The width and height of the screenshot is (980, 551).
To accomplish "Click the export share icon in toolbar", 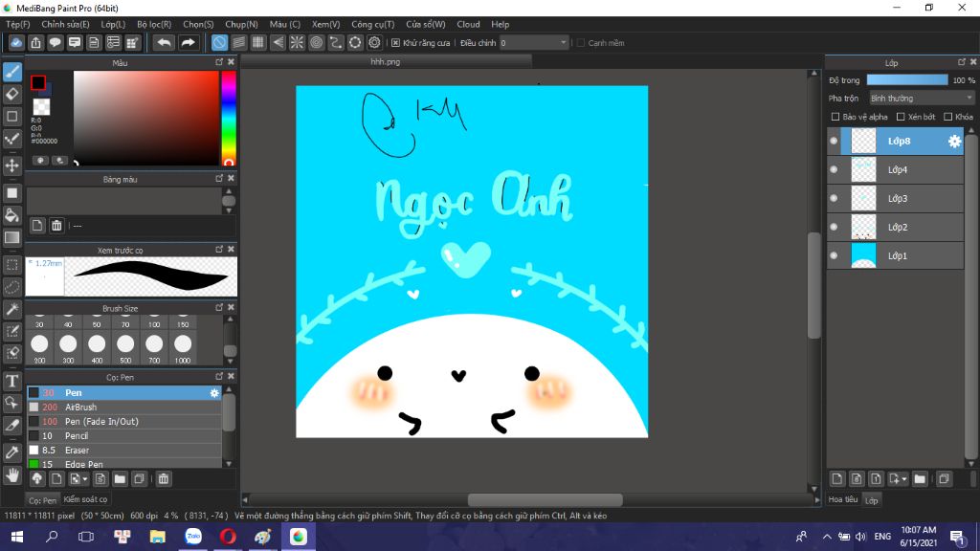I will pyautogui.click(x=35, y=42).
